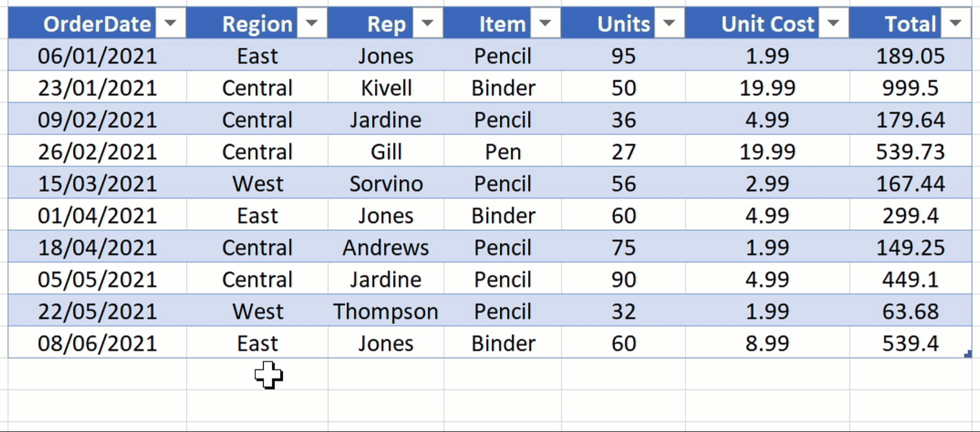Select the Andrews rep cell
The width and height of the screenshot is (980, 432).
click(386, 248)
